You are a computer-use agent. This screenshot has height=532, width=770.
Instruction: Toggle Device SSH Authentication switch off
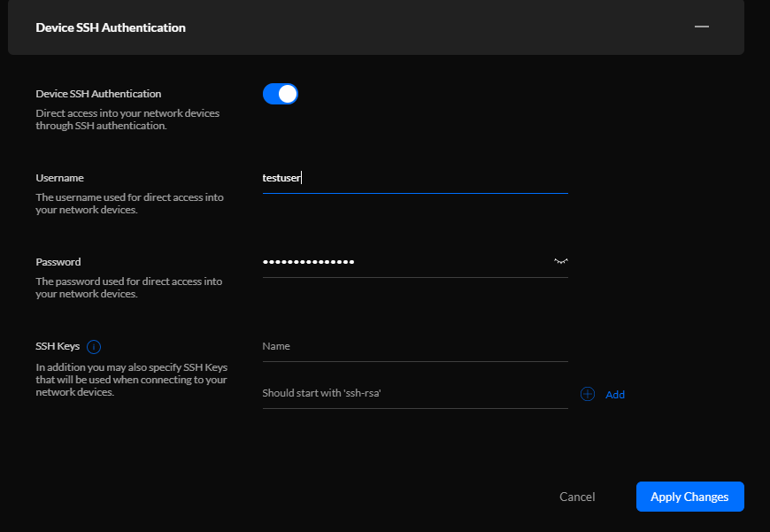tap(281, 94)
